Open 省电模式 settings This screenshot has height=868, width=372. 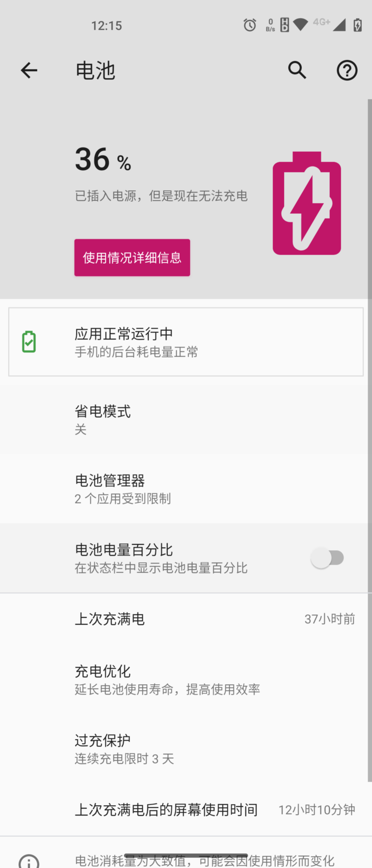186,420
